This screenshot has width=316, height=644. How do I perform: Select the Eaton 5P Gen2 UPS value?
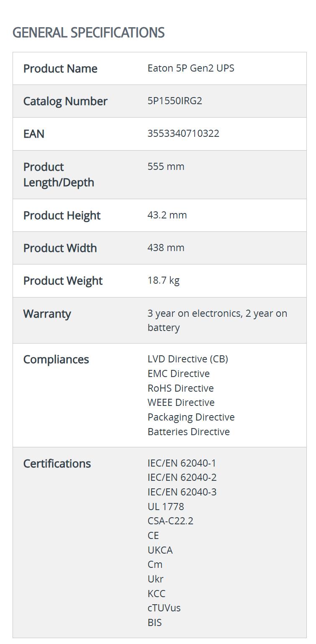tap(191, 68)
